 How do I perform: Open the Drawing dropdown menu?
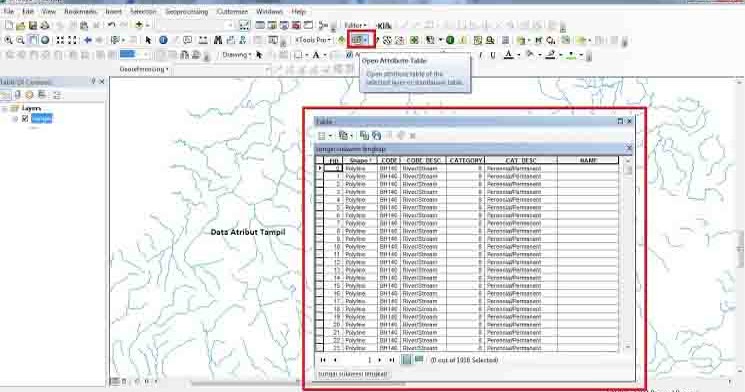237,55
